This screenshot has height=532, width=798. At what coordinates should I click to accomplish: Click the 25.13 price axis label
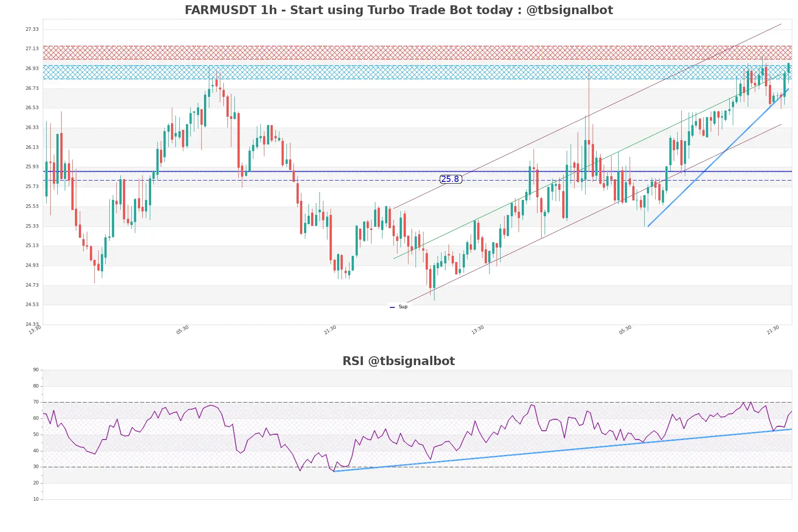click(x=32, y=246)
